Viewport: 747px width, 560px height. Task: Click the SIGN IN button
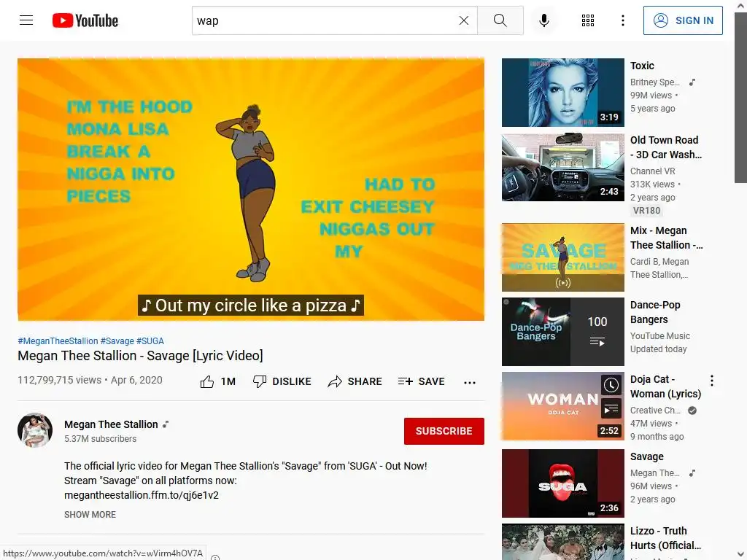683,20
